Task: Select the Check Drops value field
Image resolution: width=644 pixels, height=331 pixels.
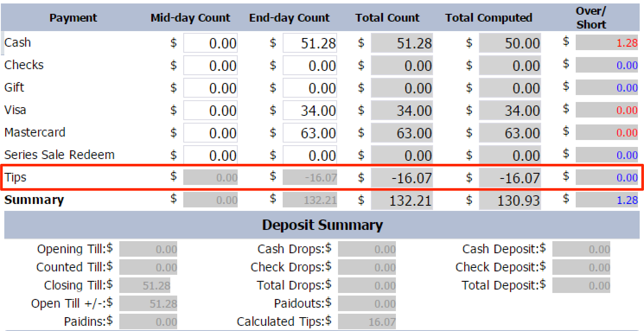Action: [367, 267]
